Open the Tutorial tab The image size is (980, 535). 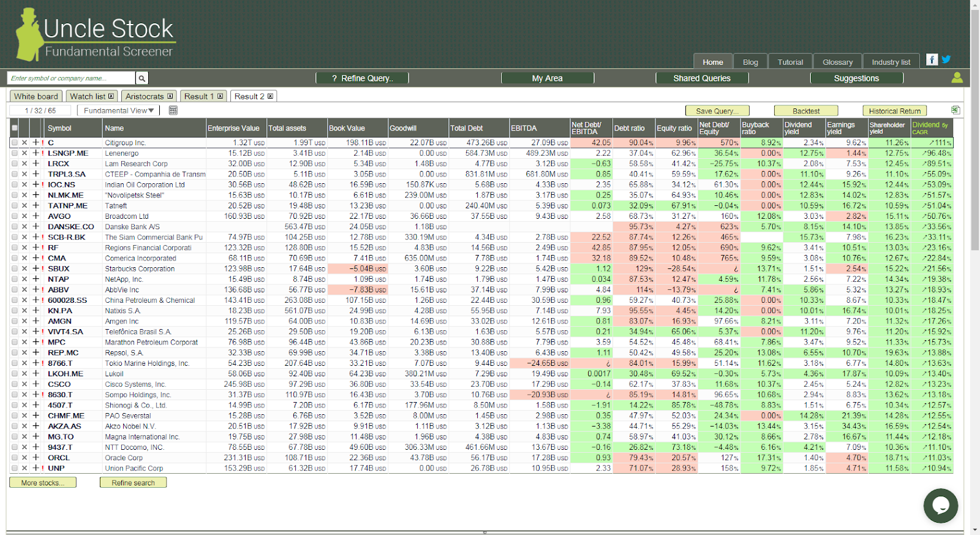coord(790,62)
